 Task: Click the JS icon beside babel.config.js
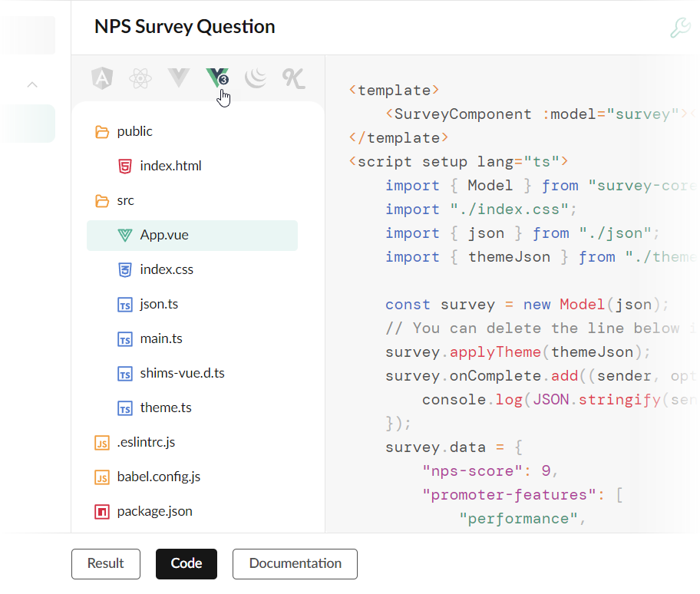pos(101,477)
